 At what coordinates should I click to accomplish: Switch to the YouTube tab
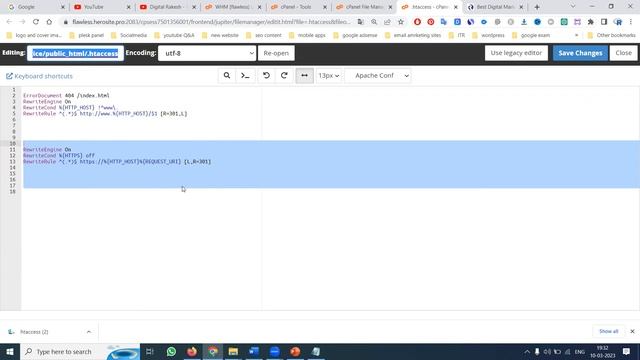(x=100, y=7)
